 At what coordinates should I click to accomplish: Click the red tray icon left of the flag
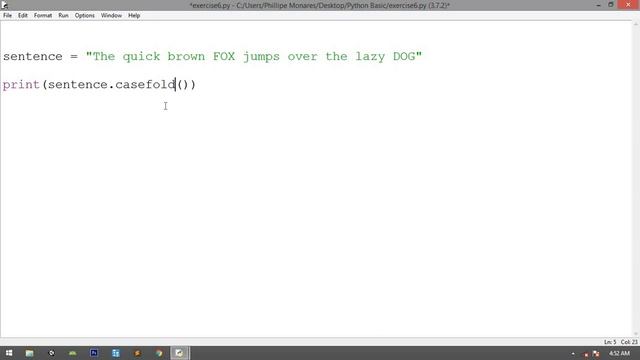[586, 354]
